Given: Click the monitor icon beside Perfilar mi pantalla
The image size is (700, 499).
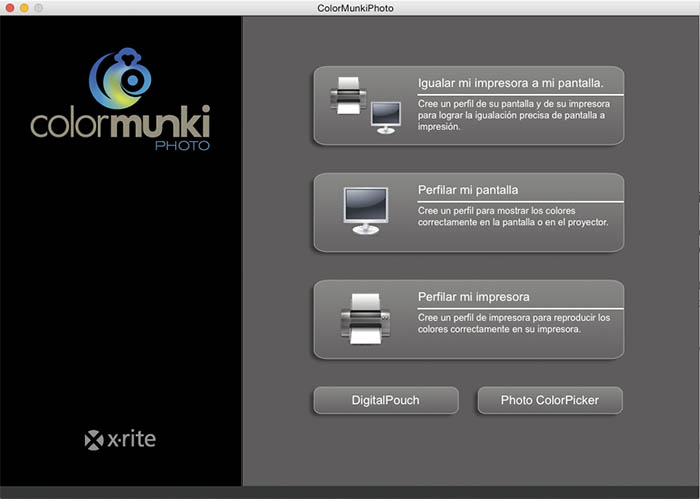Looking at the screenshot, I should click(x=366, y=211).
